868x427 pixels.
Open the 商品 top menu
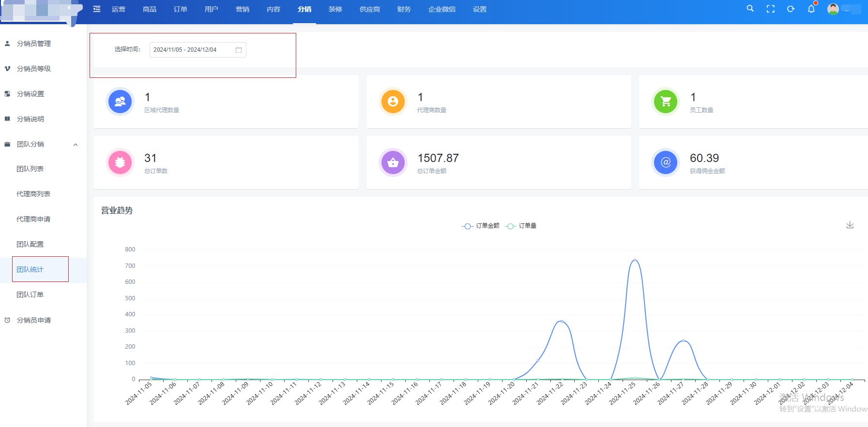pos(150,9)
